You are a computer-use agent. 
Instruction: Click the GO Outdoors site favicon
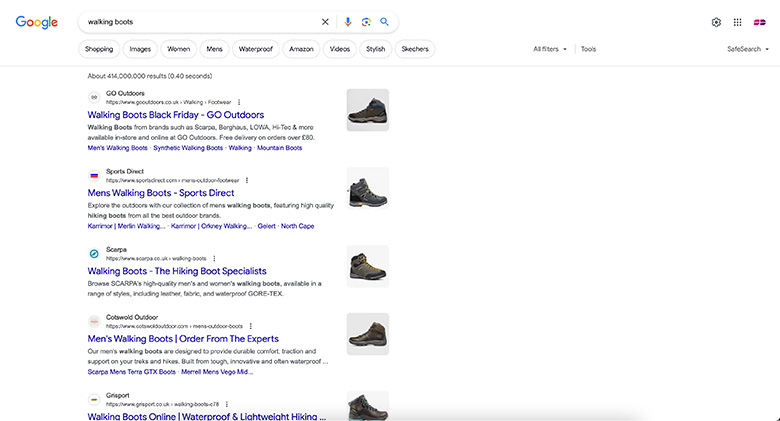pos(94,98)
